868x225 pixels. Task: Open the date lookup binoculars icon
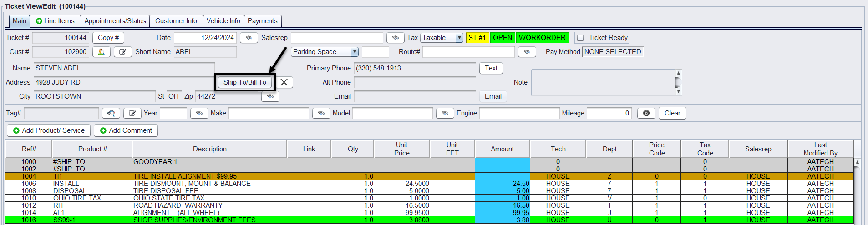click(x=249, y=38)
